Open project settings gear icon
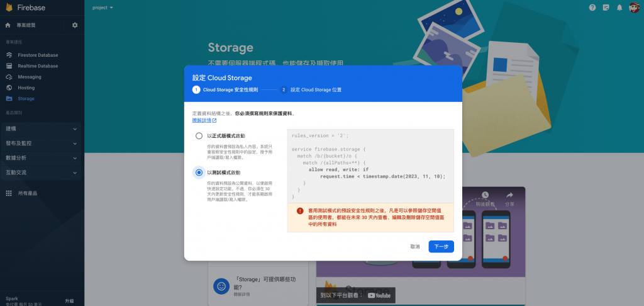The width and height of the screenshot is (644, 306). 75,25
